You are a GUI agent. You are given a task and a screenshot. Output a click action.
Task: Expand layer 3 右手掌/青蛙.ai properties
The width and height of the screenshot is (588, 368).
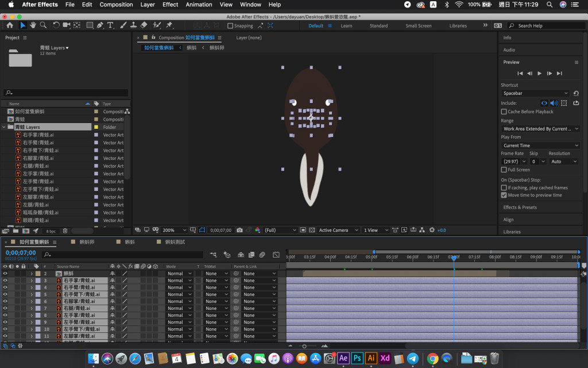point(32,281)
